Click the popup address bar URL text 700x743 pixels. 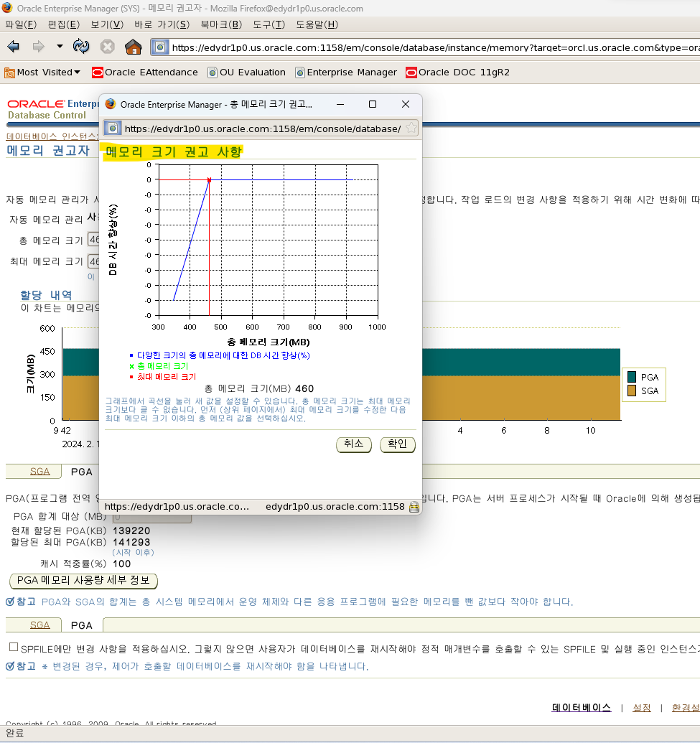coord(263,129)
